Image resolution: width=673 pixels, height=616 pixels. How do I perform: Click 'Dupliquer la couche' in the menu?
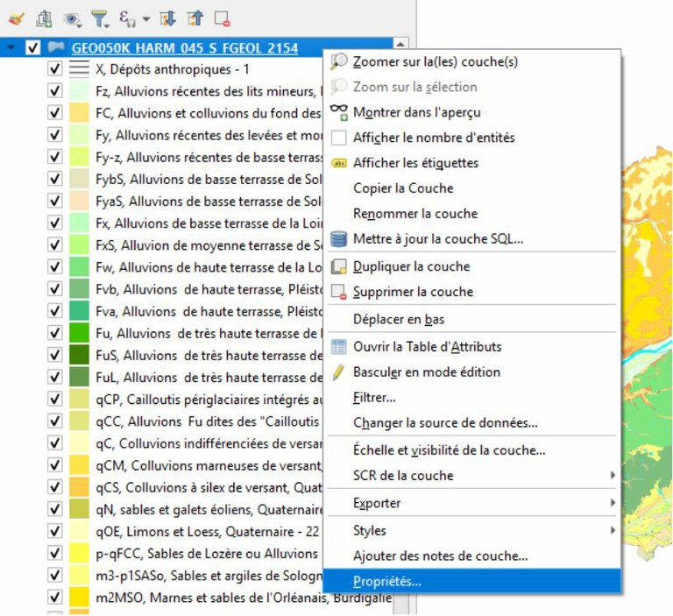(x=411, y=266)
